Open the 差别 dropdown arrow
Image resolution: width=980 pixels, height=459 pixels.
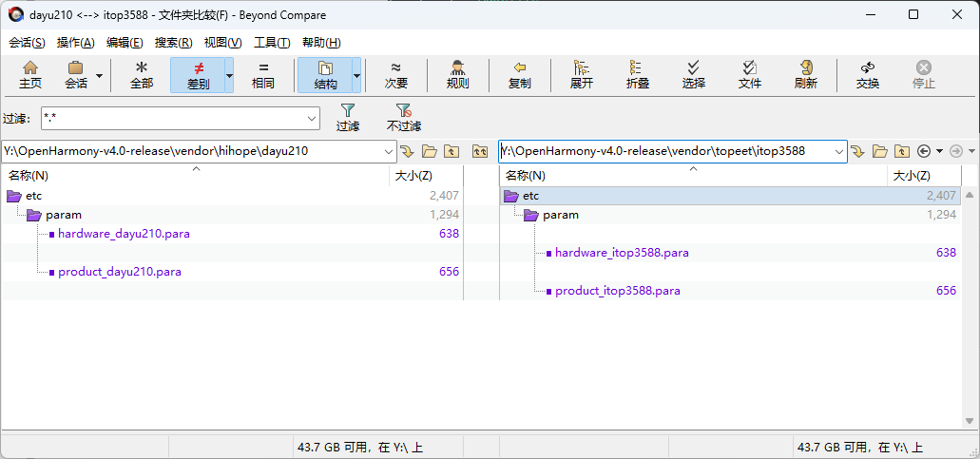click(x=229, y=75)
